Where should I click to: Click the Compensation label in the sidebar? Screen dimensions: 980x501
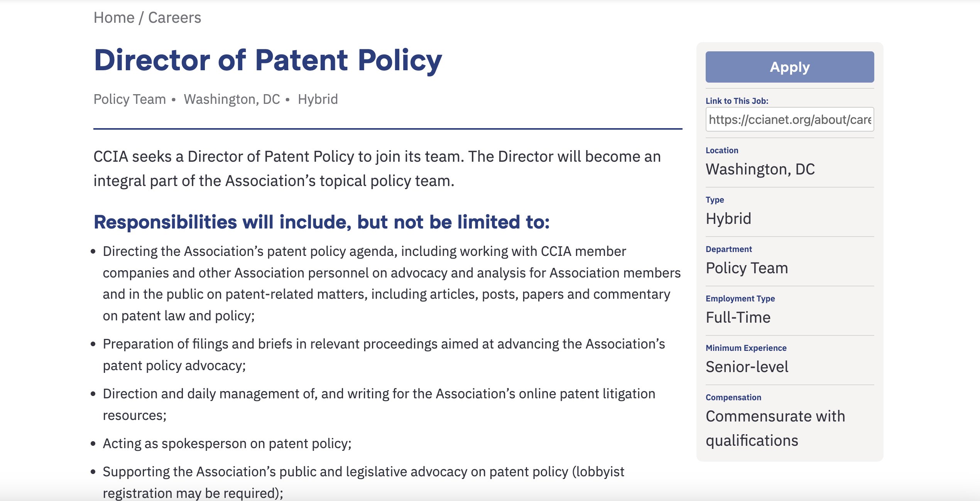click(x=733, y=398)
